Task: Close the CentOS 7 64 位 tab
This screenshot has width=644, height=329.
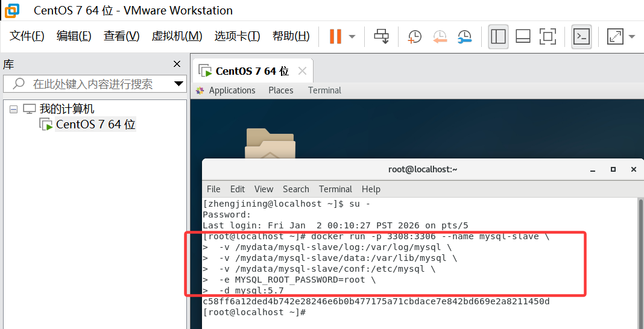Action: click(302, 71)
